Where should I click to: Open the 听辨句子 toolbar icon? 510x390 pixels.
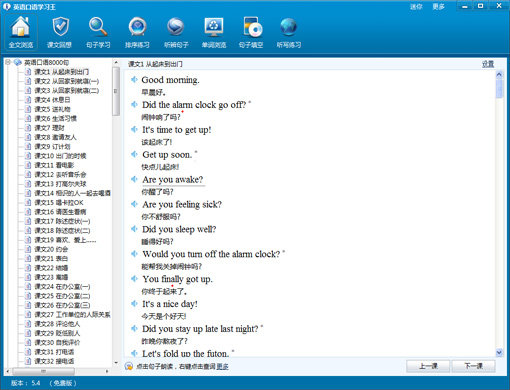click(x=176, y=32)
